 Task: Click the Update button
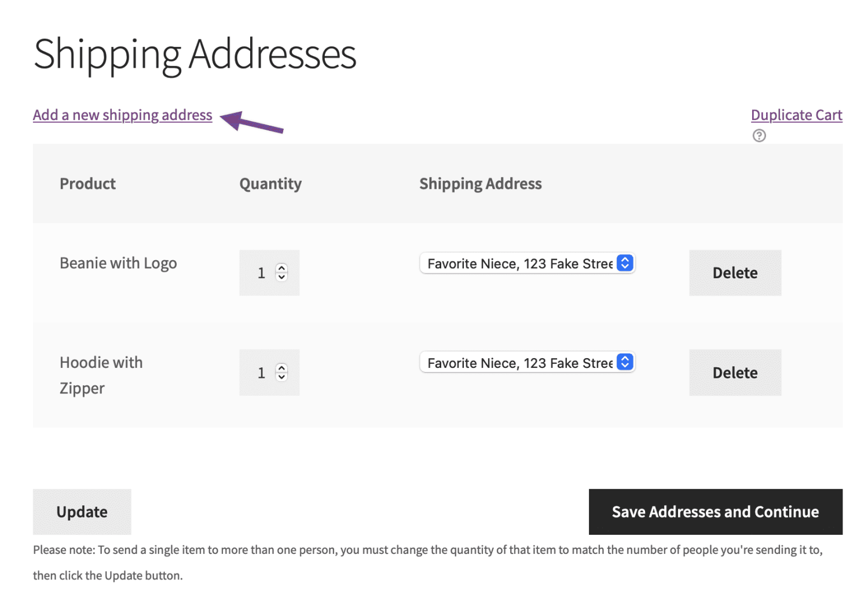click(x=82, y=512)
